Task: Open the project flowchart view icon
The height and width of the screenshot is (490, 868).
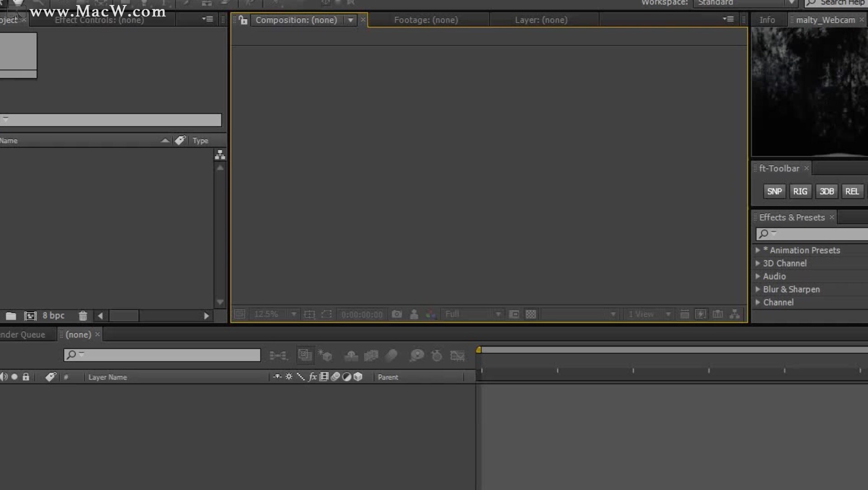Action: pos(220,155)
